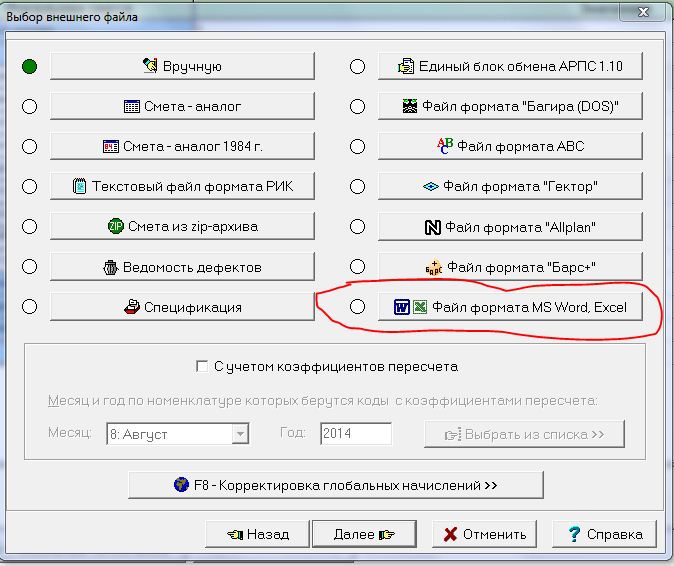Select the Вручную radio button
Image resolution: width=674 pixels, height=566 pixels.
[x=29, y=67]
